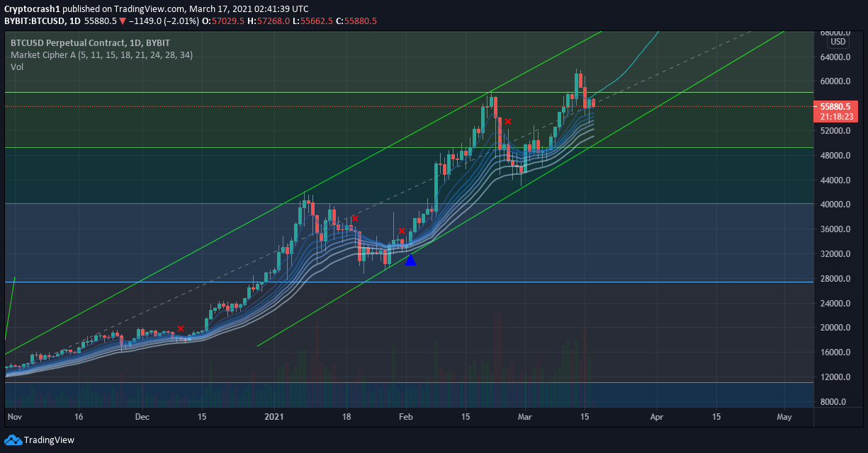Click the 16 date label on the time axis

(x=79, y=418)
